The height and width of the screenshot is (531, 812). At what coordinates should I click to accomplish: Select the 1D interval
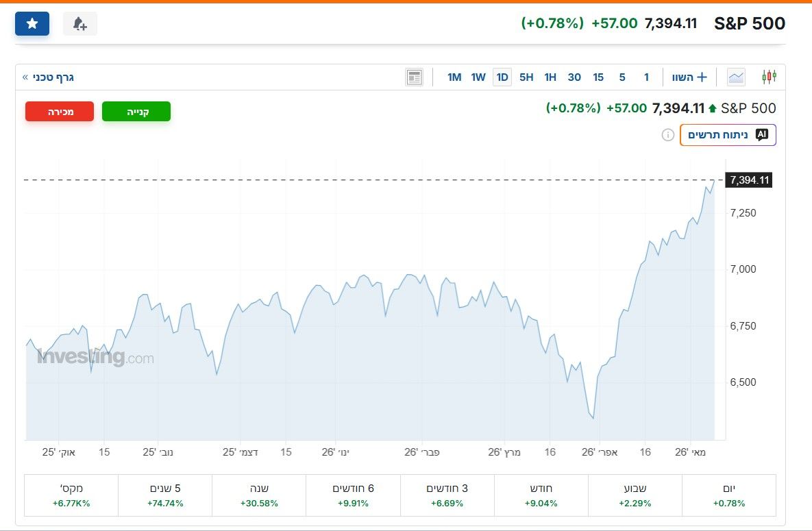point(502,77)
